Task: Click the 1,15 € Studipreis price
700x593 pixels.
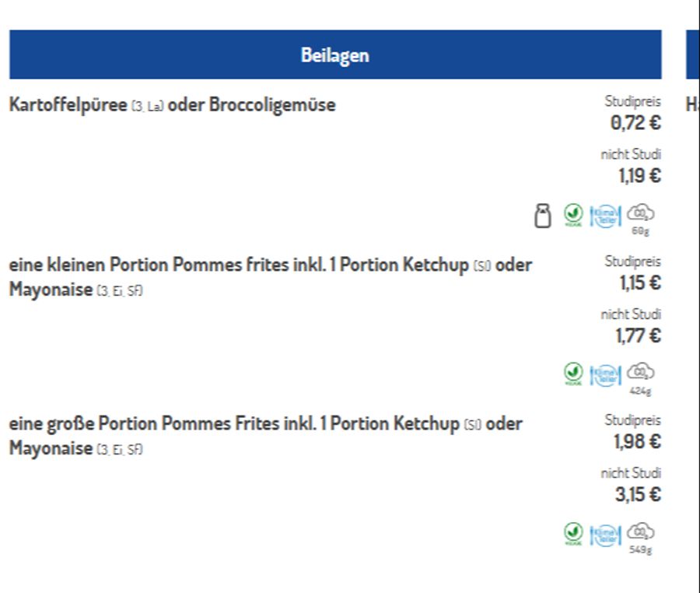Action: [639, 282]
